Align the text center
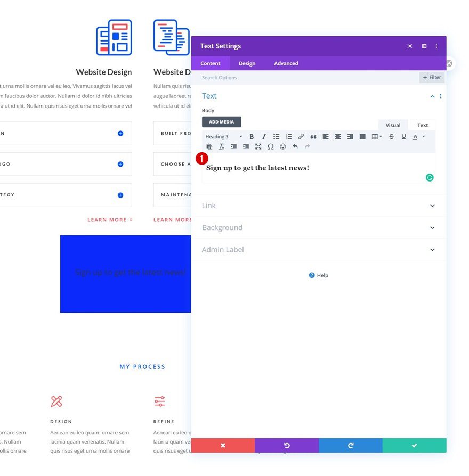This screenshot has width=469, height=476. [x=338, y=136]
